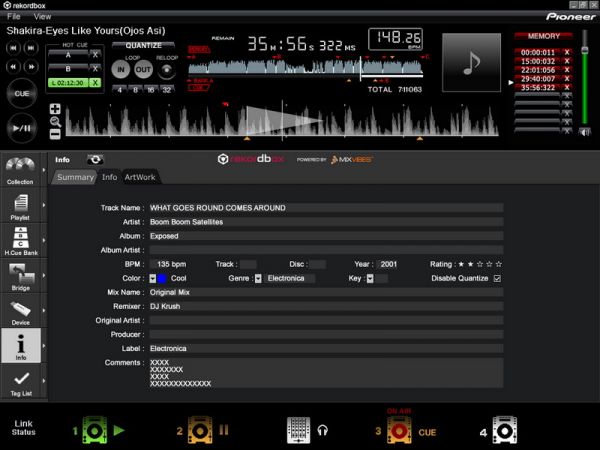This screenshot has width=600, height=450.
Task: Zoom in the waveform with plus icon
Action: click(55, 109)
